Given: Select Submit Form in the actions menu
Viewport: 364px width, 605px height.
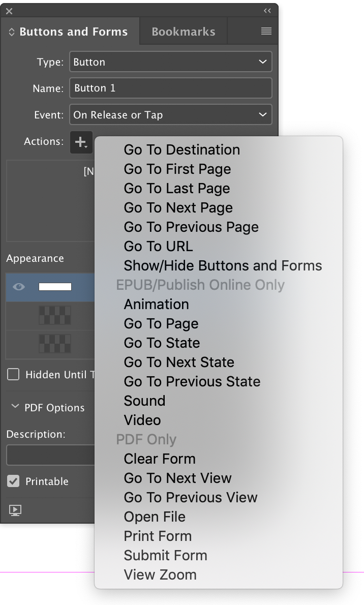Looking at the screenshot, I should 165,555.
